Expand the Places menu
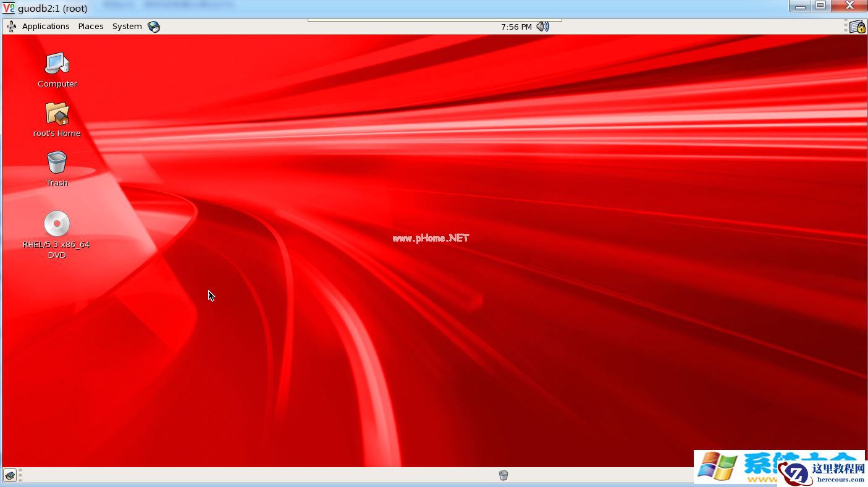Image resolution: width=868 pixels, height=487 pixels. 90,26
